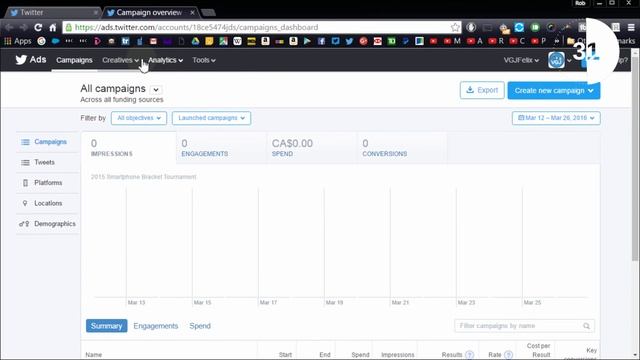Click the End column header
Screen dimensions: 640x360
click(325, 355)
